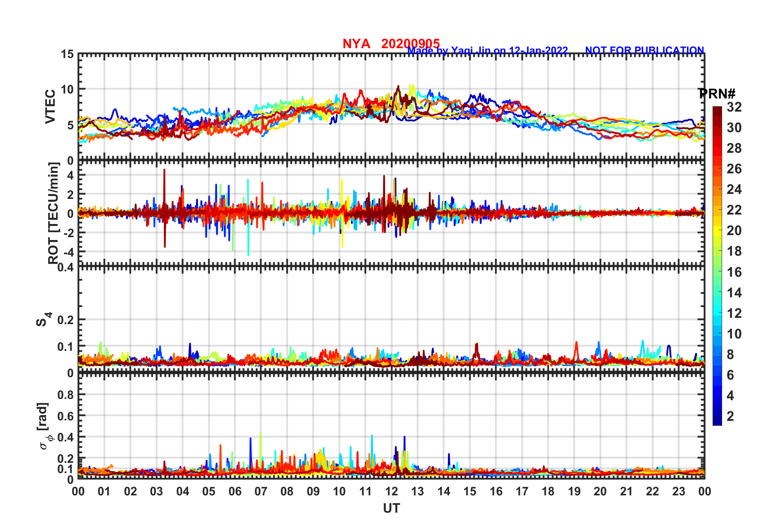Click the colorbar tick label "32"

point(734,107)
